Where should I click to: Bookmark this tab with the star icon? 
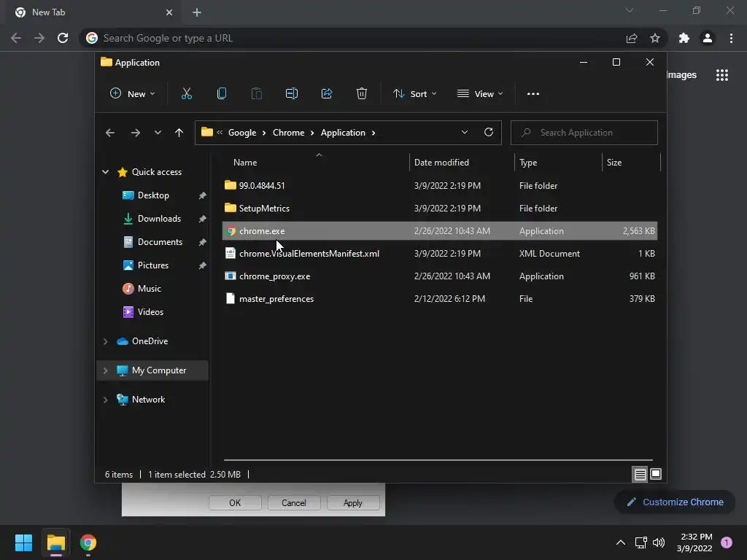(x=655, y=38)
